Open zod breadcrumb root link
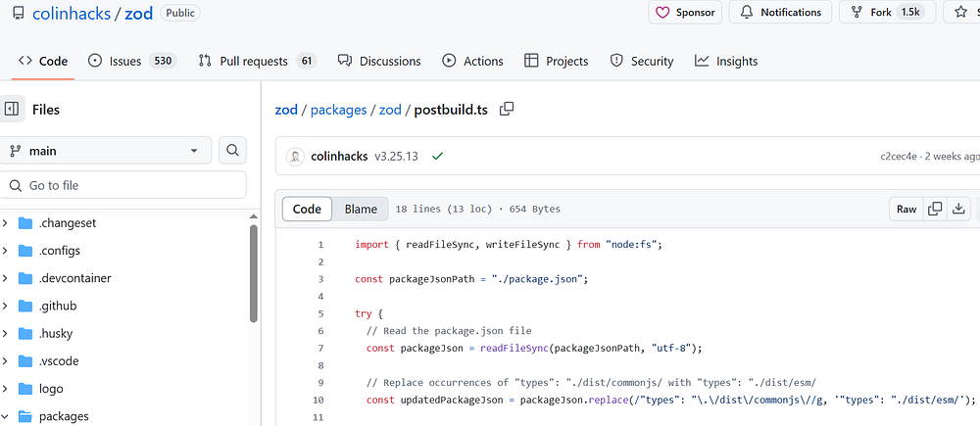This screenshot has width=980, height=426. click(x=285, y=110)
